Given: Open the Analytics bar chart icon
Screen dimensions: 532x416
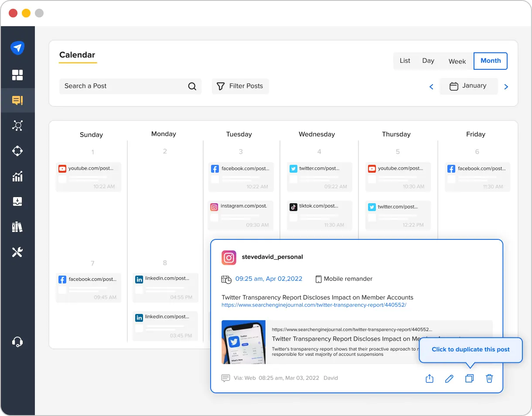Looking at the screenshot, I should pyautogui.click(x=18, y=176).
